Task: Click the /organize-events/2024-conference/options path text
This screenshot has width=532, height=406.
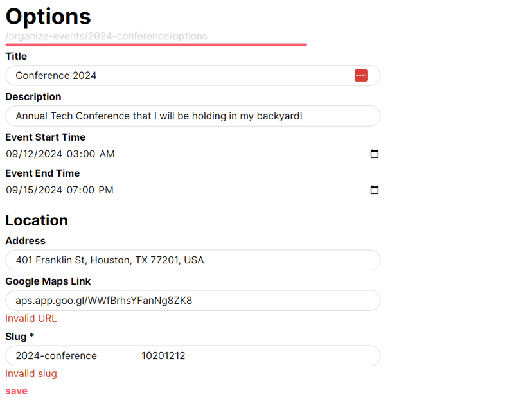Action: 107,36
